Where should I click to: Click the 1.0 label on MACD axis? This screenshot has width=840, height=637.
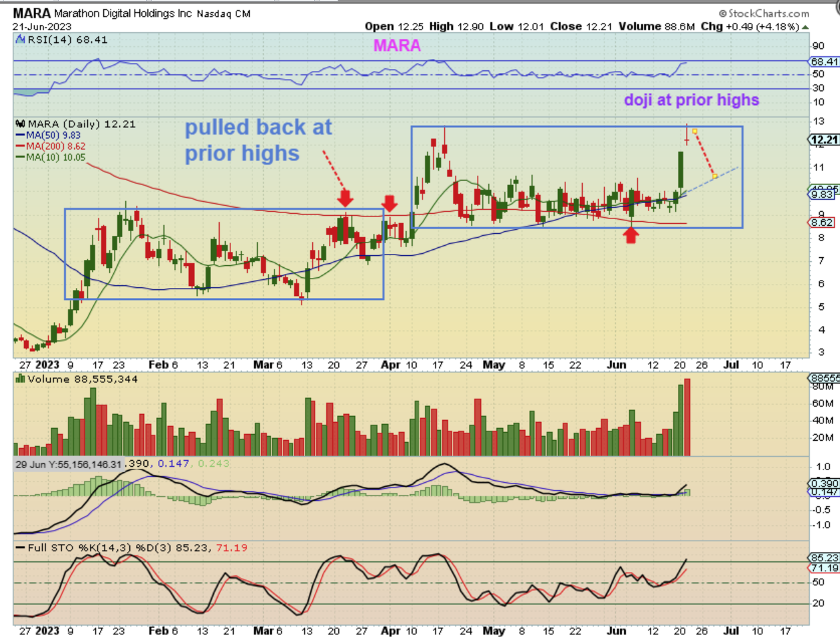pyautogui.click(x=822, y=466)
